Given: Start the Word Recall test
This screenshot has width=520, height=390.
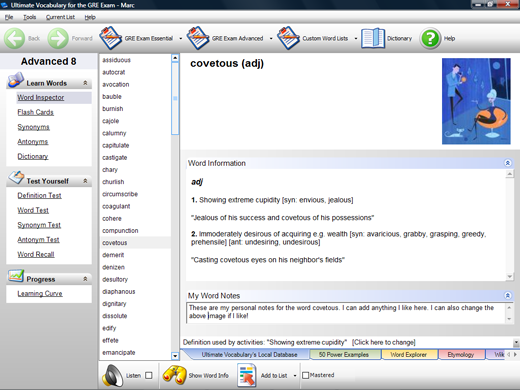Looking at the screenshot, I should 36,254.
